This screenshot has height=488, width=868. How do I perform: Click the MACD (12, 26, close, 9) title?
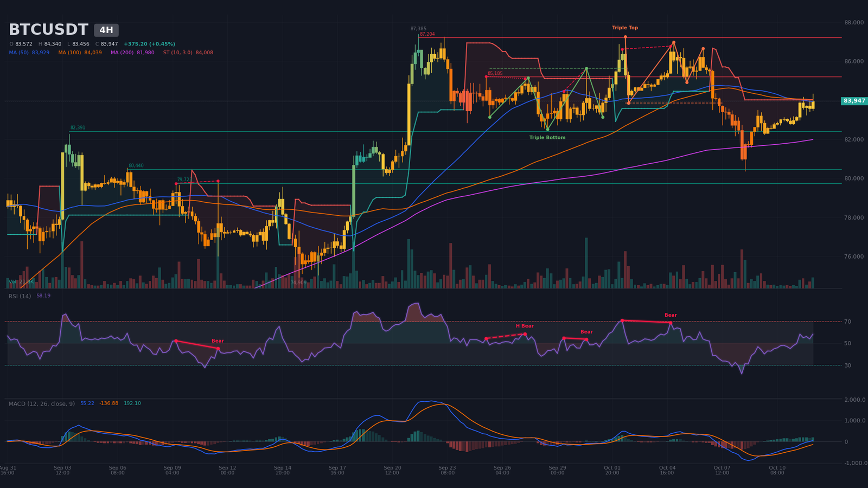tap(42, 404)
